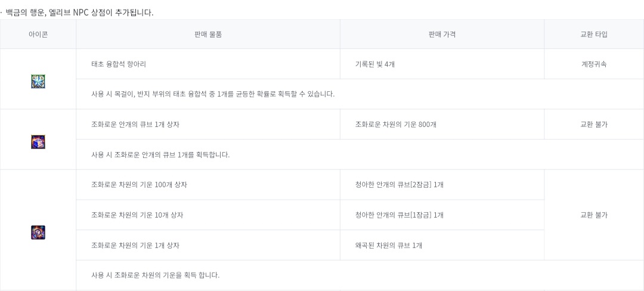Click the 백금의 행운, 엘리브 NPC 상점 heading
Image resolution: width=644 pixels, height=291 pixels.
(x=79, y=13)
